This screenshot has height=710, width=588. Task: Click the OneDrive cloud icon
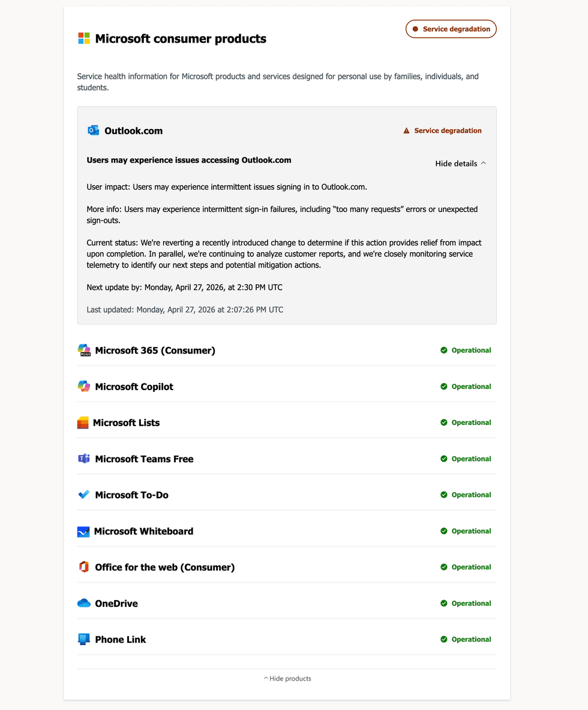tap(84, 603)
